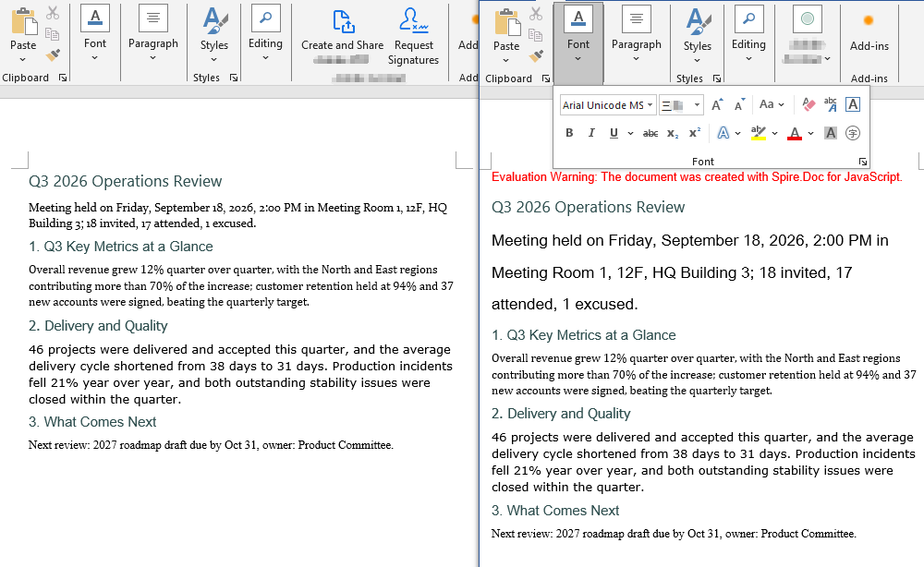Open Editing group in left window ribbon
924x567 pixels.
click(x=265, y=34)
